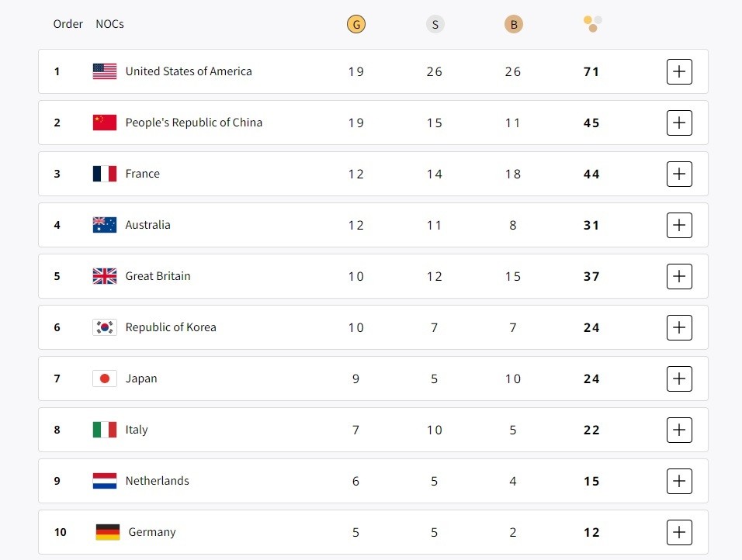
Task: Select the Australia country name
Action: tap(148, 225)
